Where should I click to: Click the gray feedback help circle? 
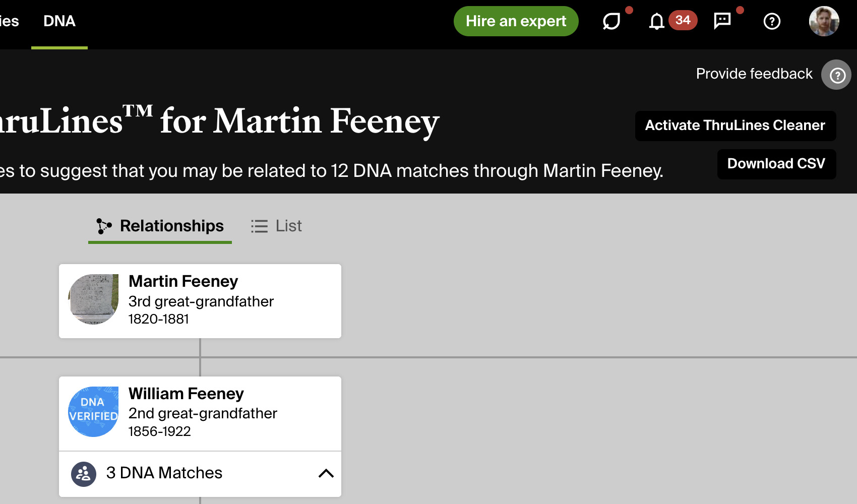coord(836,75)
